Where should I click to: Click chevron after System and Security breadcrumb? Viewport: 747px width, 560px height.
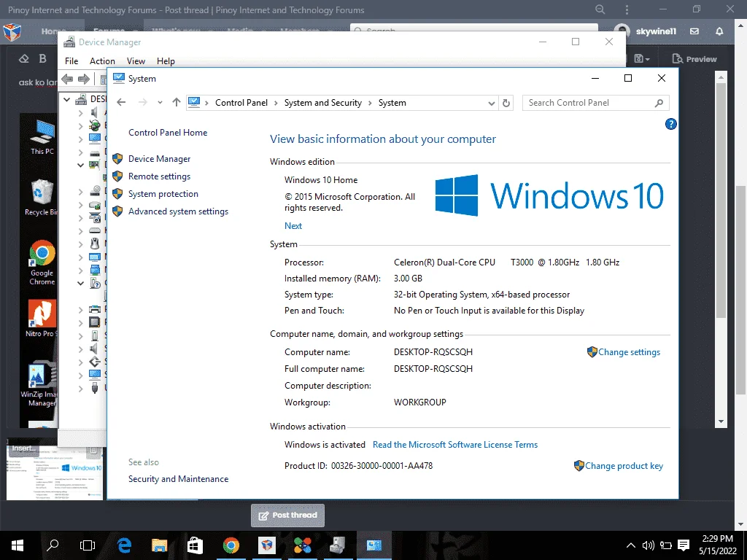pos(370,103)
